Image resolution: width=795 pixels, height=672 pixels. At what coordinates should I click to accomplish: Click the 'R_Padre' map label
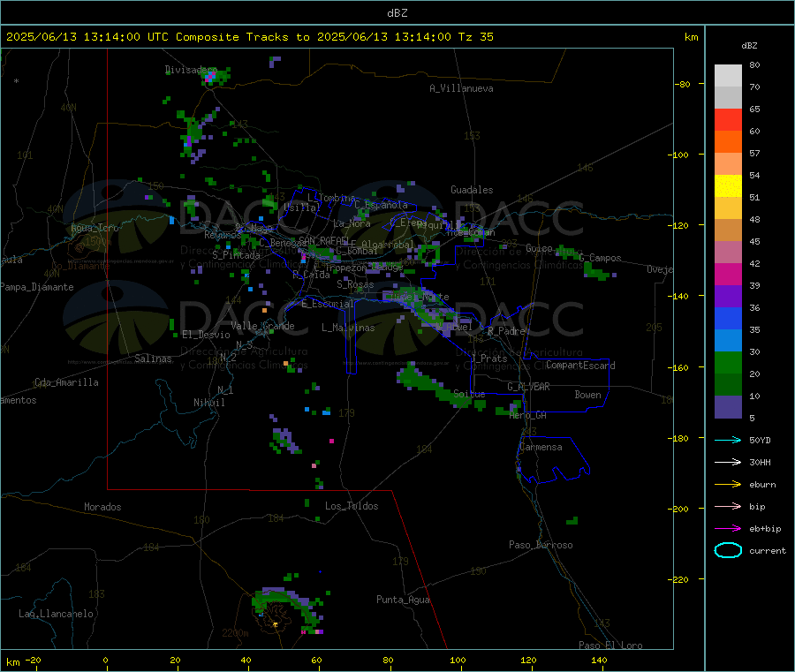(506, 331)
